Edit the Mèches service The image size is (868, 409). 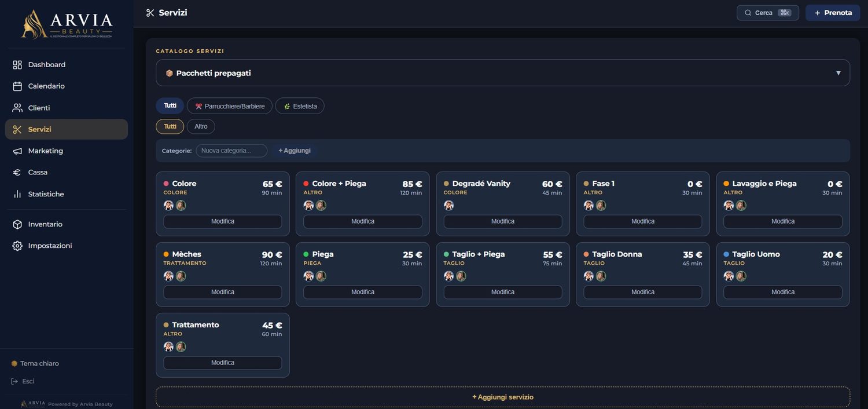[223, 292]
